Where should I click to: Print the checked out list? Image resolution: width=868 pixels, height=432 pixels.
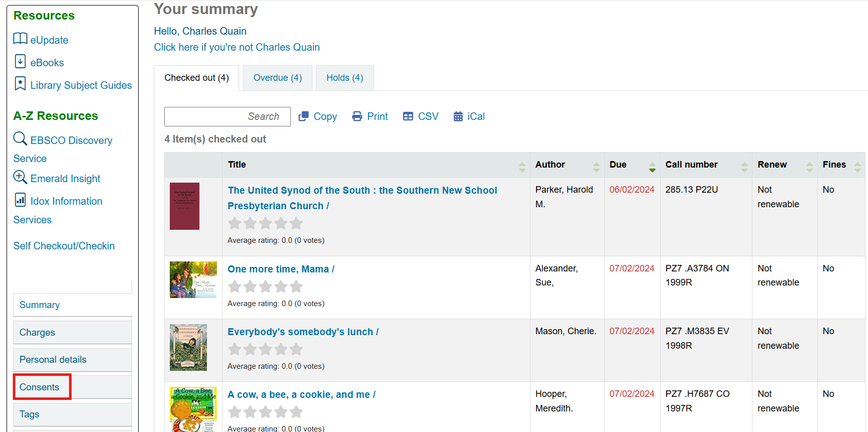pos(370,116)
